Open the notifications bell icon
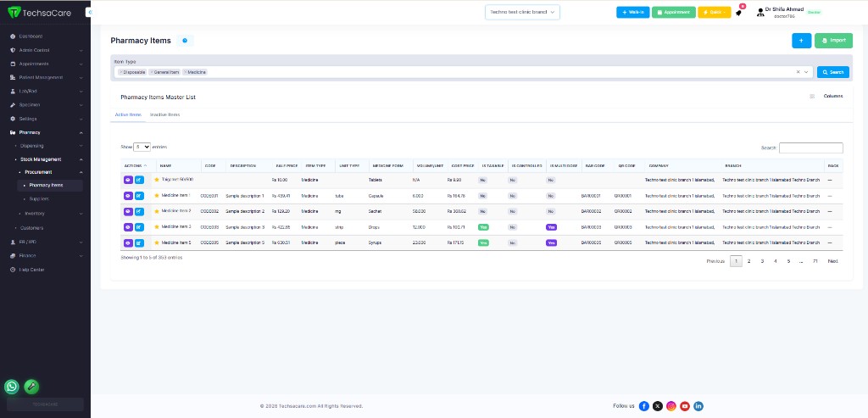 click(738, 13)
